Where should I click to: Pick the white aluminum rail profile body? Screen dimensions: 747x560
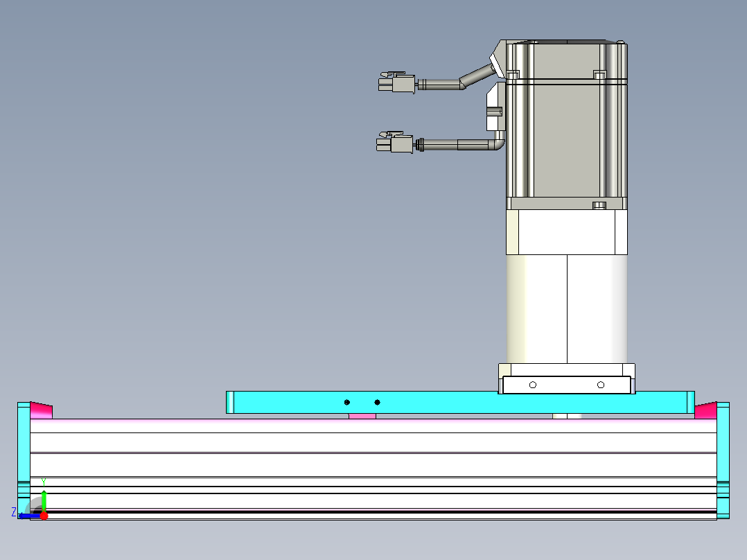pos(373,469)
